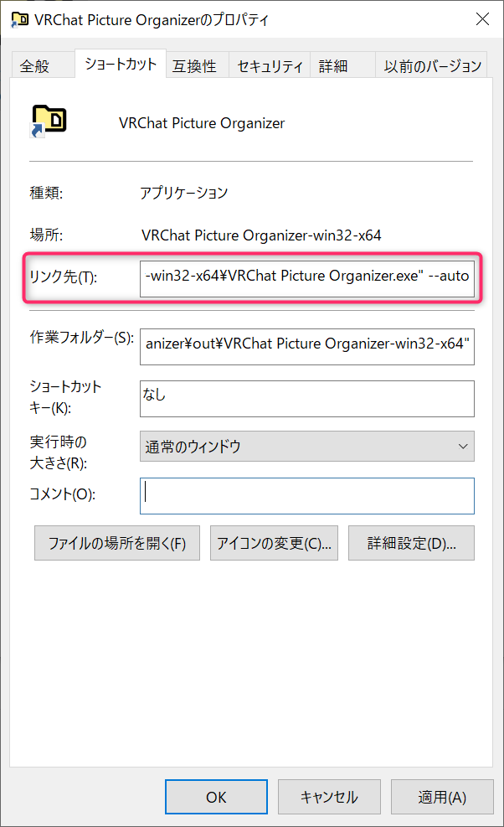The width and height of the screenshot is (504, 827).
Task: Click the VRChat Picture Organizer name text
Action: [x=202, y=123]
